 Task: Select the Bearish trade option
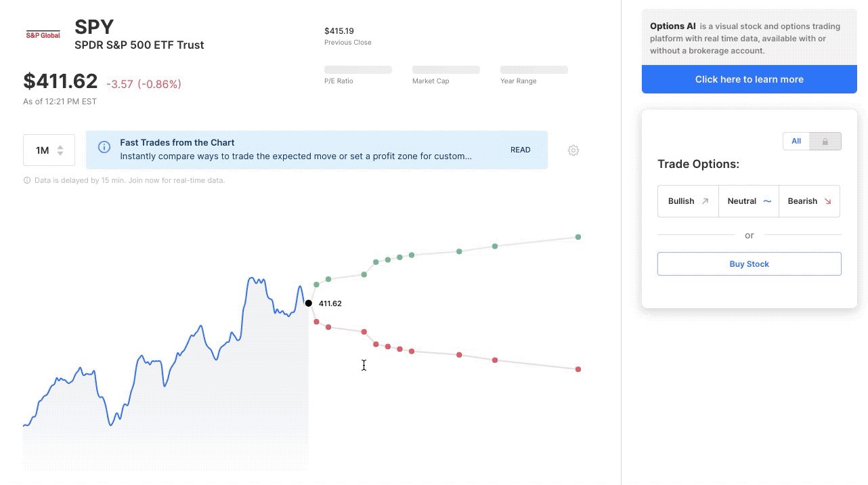(810, 201)
